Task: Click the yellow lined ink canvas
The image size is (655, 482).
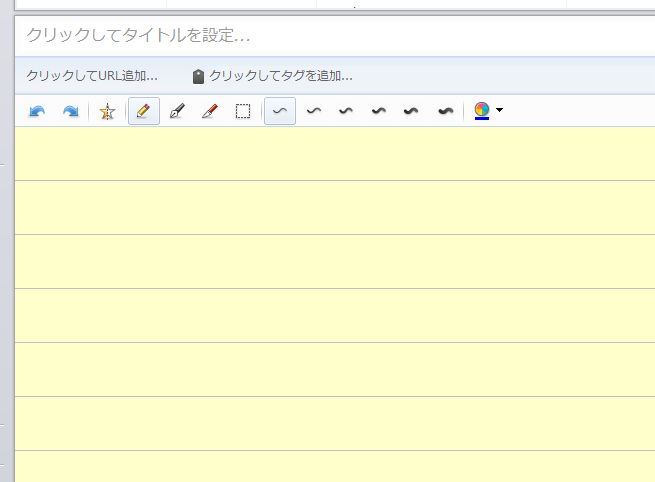Action: coord(335,304)
